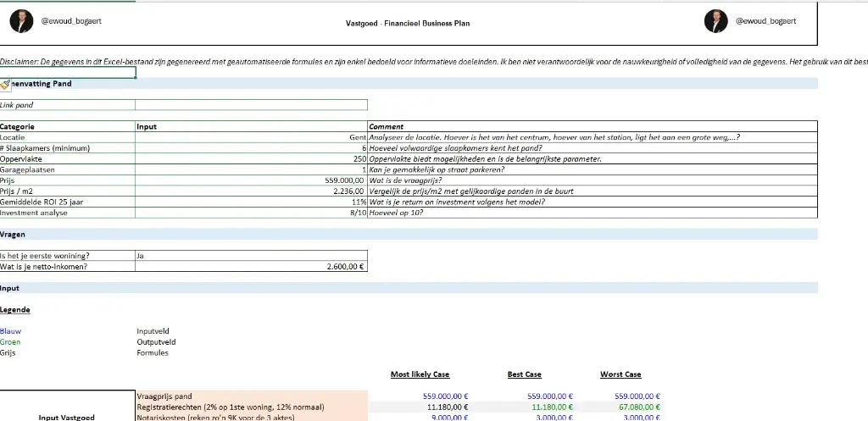This screenshot has height=421, width=868.
Task: Select the Gemiddelde ROI 25 jaar 11% cell
Action: click(251, 202)
